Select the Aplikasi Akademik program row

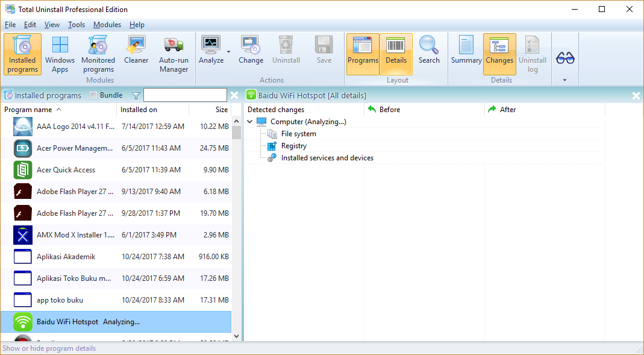point(116,257)
